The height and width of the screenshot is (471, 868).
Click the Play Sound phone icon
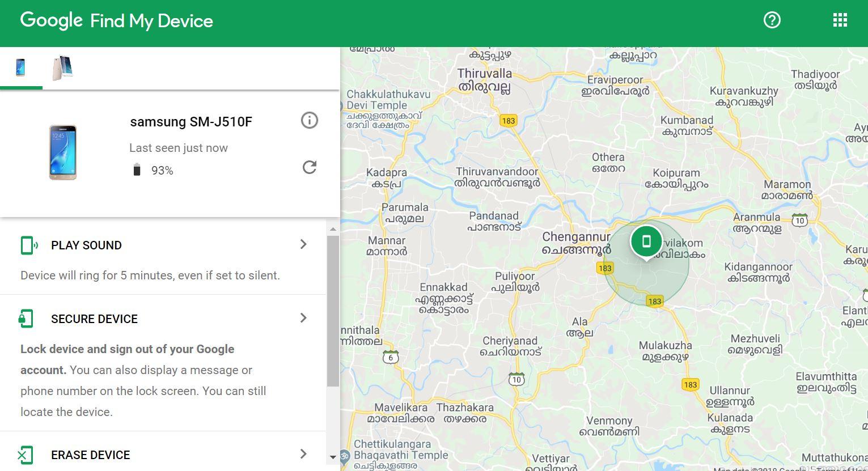coord(28,245)
